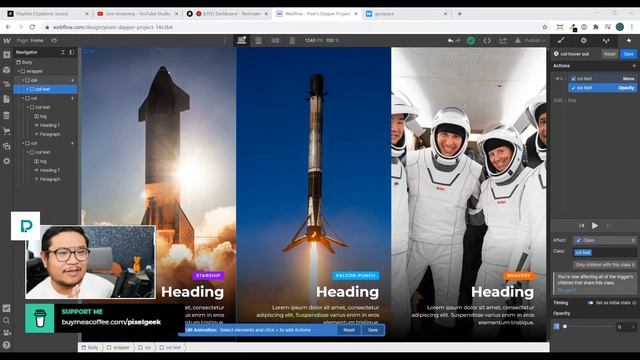Open the Affect Class dropdown
Viewport: 640px width, 360px height.
point(604,240)
